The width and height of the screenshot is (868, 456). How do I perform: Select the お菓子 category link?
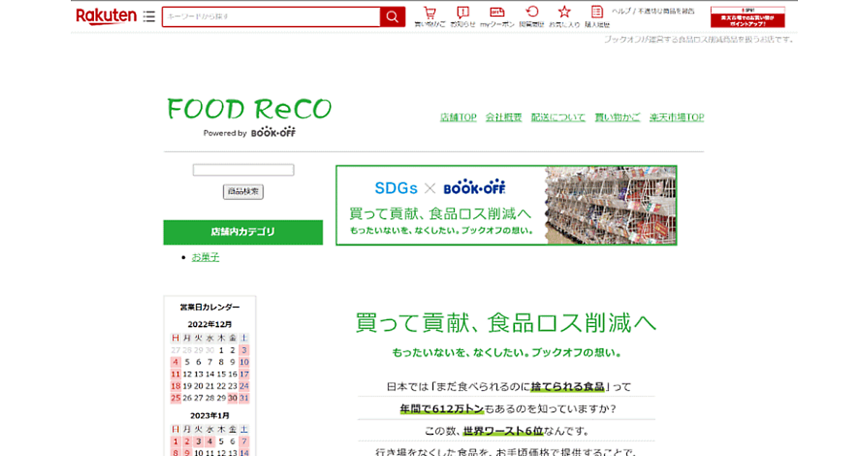coord(205,257)
